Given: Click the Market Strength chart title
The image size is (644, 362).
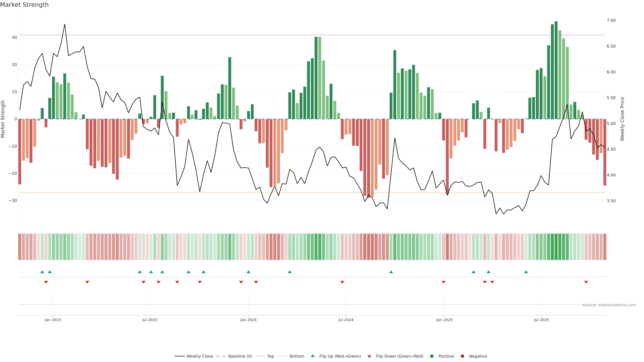Looking at the screenshot, I should point(24,5).
